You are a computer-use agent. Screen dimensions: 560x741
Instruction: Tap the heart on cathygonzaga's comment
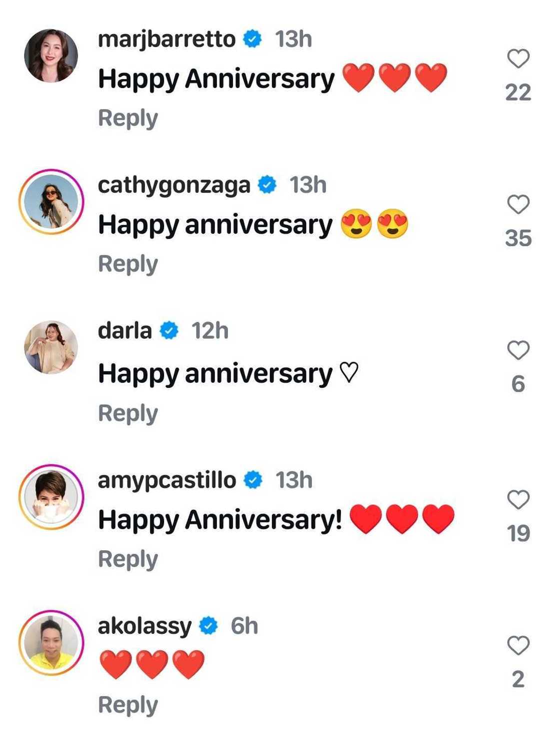click(518, 205)
